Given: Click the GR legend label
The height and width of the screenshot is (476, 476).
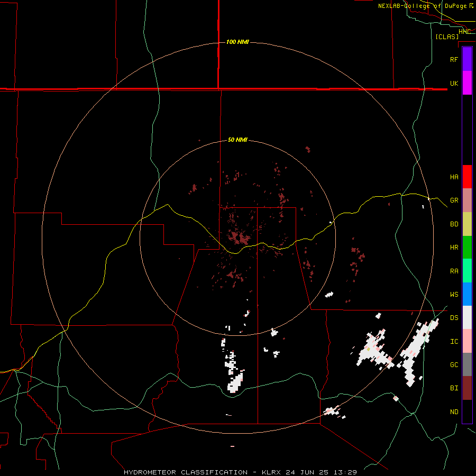Looking at the screenshot, I should tap(454, 200).
